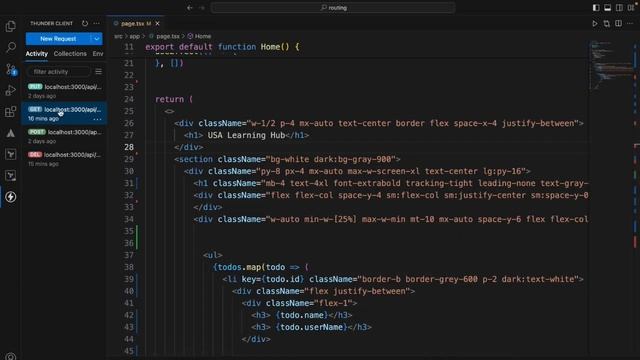The height and width of the screenshot is (360, 640).
Task: Open the Search view in activity bar
Action: [11, 47]
